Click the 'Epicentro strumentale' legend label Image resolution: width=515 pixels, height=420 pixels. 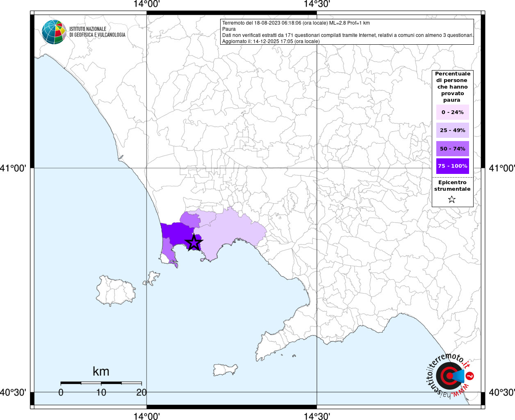pos(452,186)
